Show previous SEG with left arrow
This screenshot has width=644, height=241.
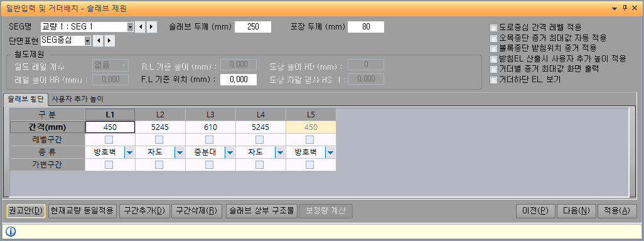(x=141, y=27)
